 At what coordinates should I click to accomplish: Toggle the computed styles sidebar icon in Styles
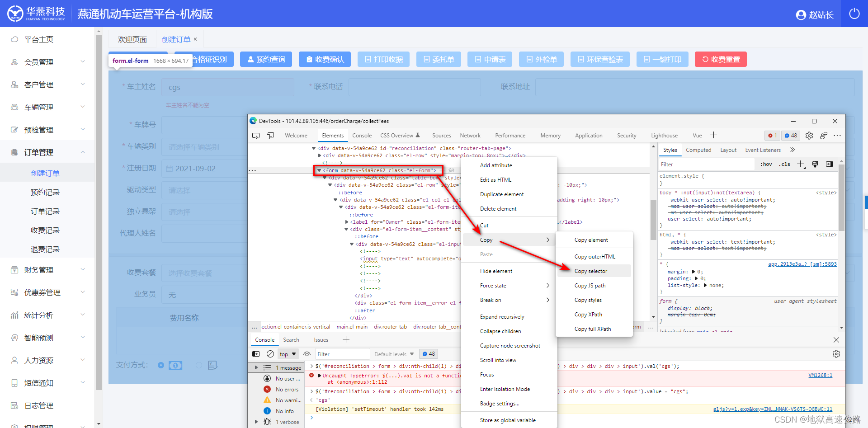(x=830, y=164)
